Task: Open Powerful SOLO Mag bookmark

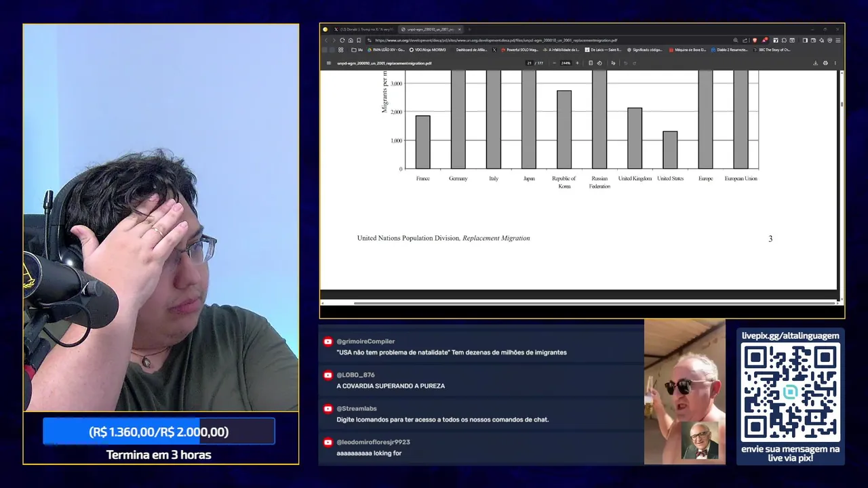Action: pyautogui.click(x=519, y=49)
